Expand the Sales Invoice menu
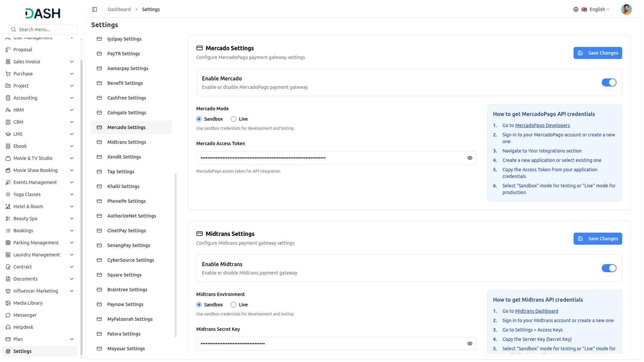644x362 pixels. click(x=71, y=62)
